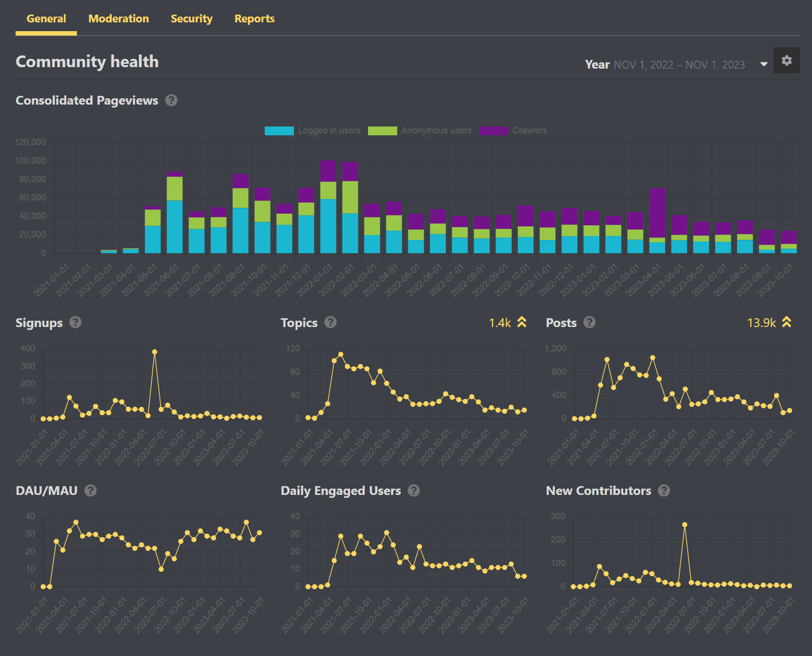812x656 pixels.
Task: Open the Signups report title link
Action: (x=39, y=323)
